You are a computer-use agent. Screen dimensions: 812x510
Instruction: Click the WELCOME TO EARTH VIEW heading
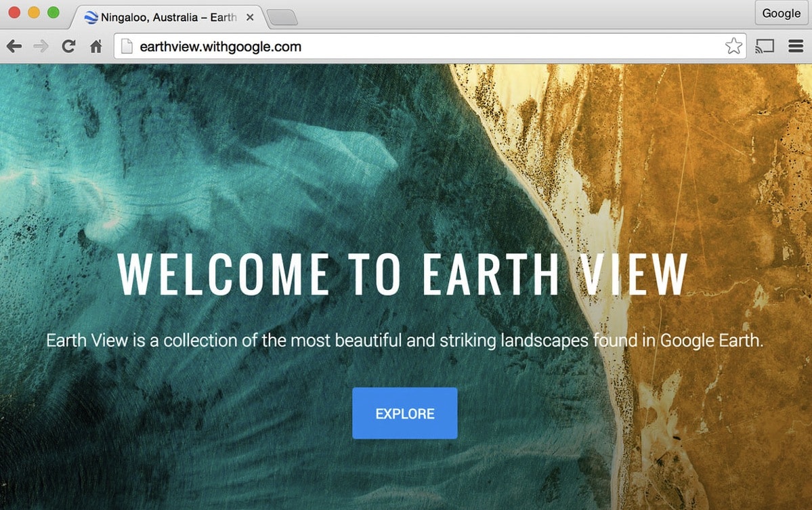pyautogui.click(x=402, y=274)
